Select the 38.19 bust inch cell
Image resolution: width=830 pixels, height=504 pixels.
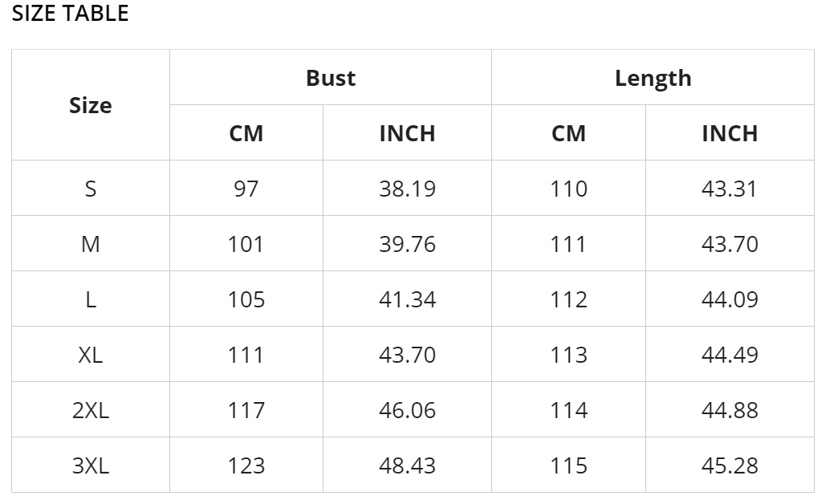[x=407, y=189]
